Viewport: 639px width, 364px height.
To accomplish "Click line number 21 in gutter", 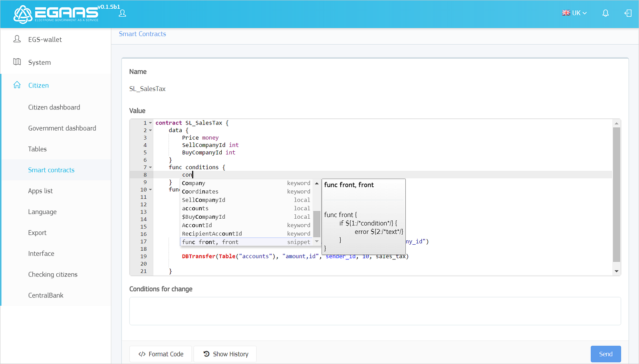I will [x=143, y=271].
